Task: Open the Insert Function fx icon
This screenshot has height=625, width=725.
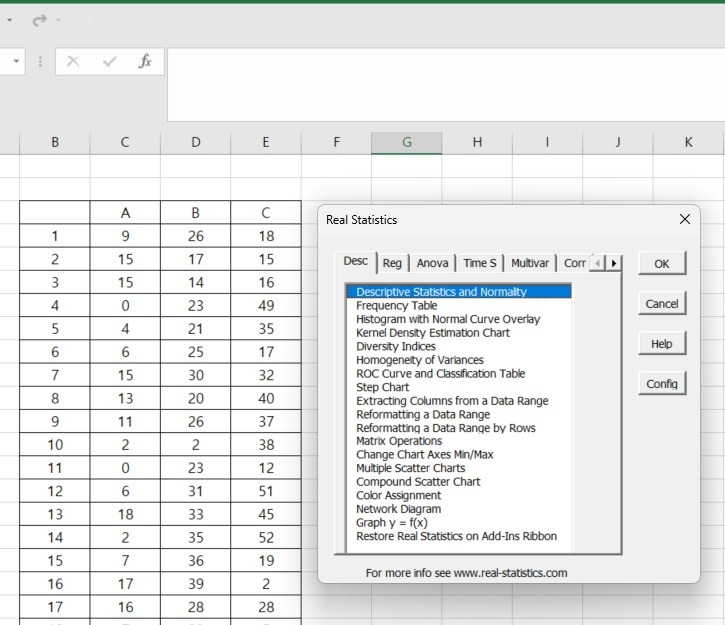Action: [x=145, y=61]
